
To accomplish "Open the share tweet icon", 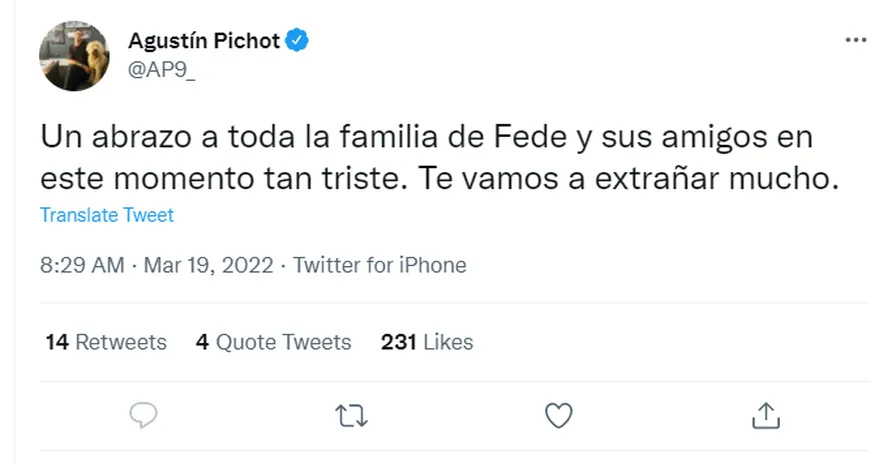I will tap(764, 415).
